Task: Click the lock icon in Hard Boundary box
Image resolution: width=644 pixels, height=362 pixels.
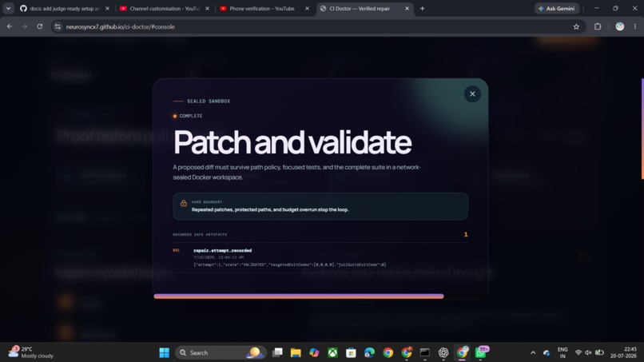Action: 184,203
